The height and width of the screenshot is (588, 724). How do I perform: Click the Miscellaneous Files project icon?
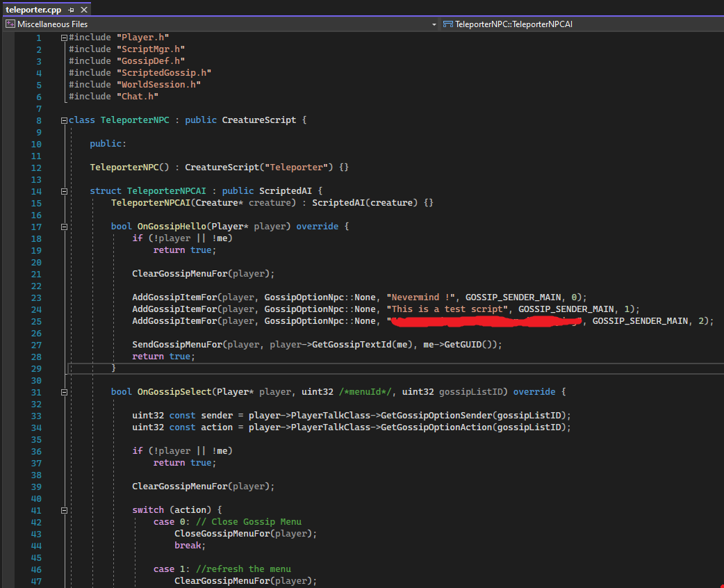10,24
